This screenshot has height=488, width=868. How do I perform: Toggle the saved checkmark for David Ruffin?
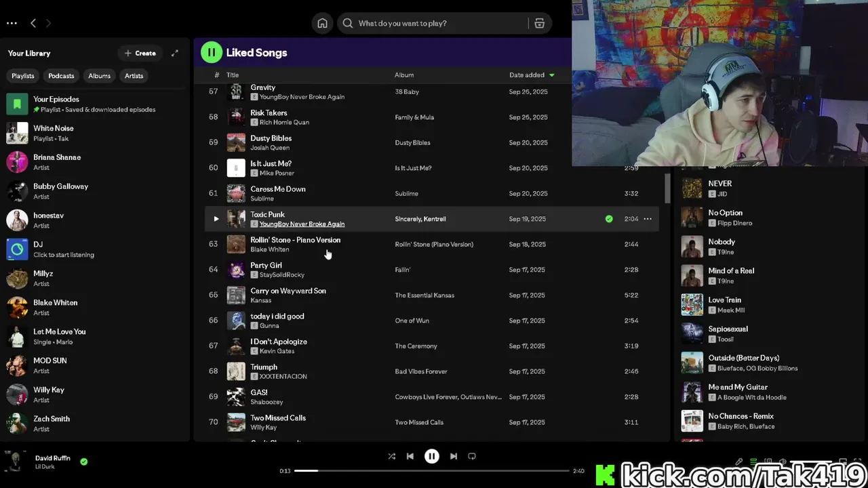[x=84, y=462]
